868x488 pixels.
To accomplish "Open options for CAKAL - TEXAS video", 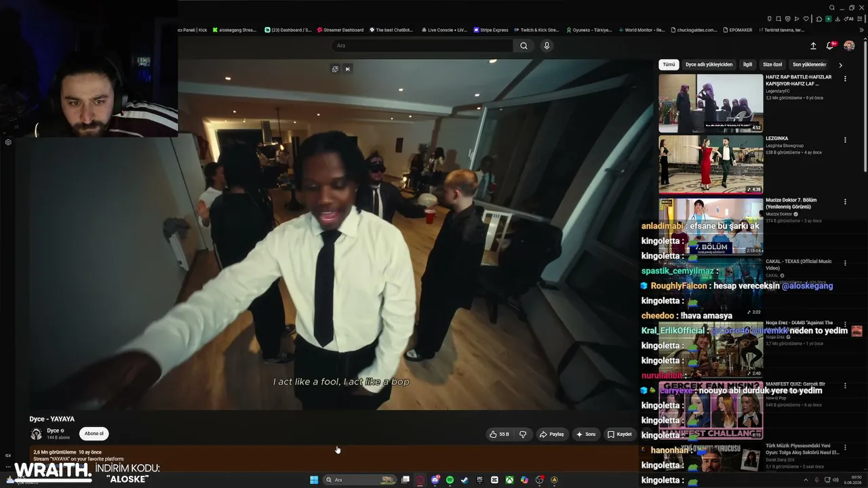I will (x=845, y=263).
